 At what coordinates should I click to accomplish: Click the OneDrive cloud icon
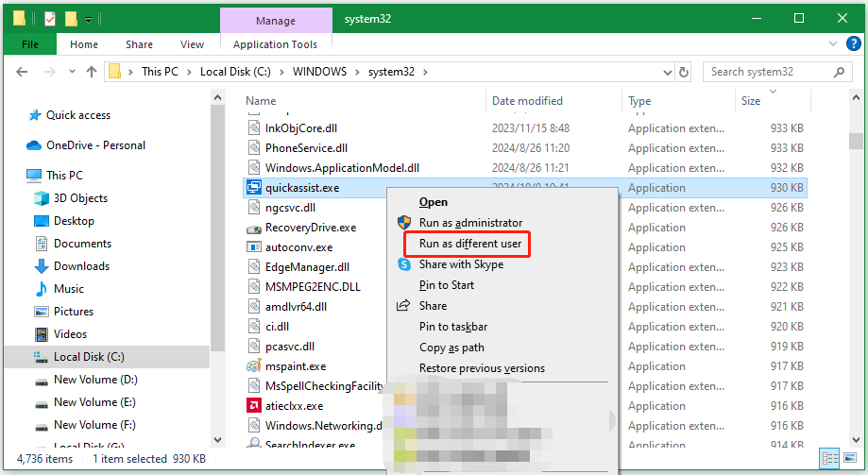click(x=34, y=145)
